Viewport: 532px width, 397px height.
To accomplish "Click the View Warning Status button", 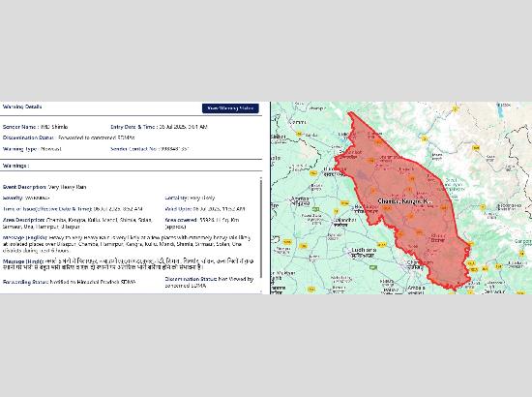I will (230, 108).
